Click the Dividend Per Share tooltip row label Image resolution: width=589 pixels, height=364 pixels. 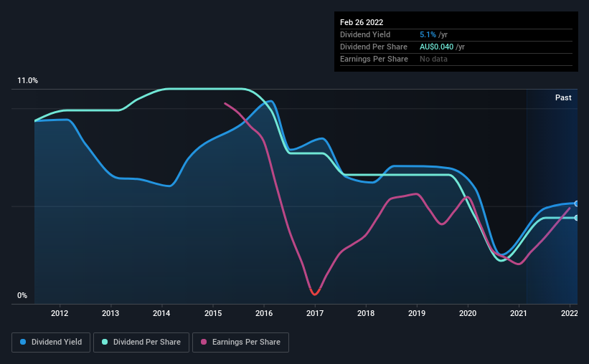click(373, 47)
